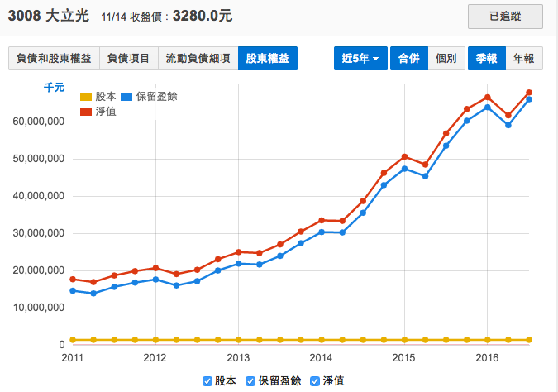Disable the 淨值 checkbox below chart
Screen dimensions: 558x392
tap(315, 381)
